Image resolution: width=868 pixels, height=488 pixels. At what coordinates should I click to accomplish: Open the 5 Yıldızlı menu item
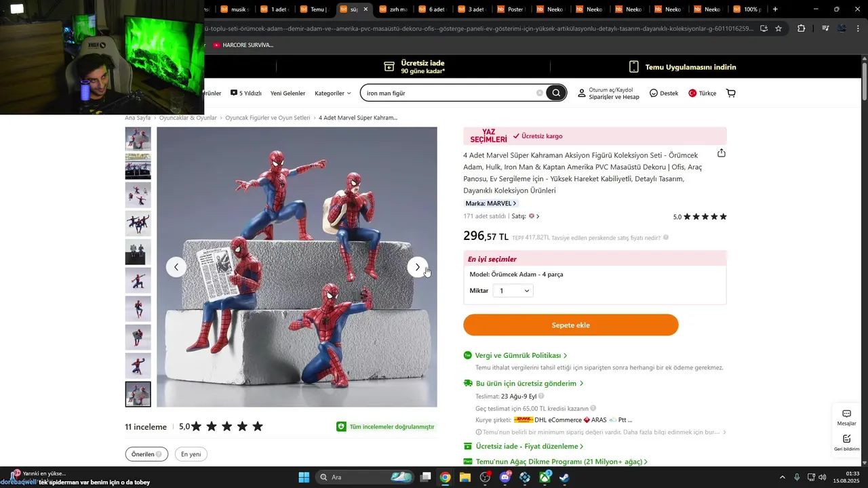pyautogui.click(x=245, y=93)
